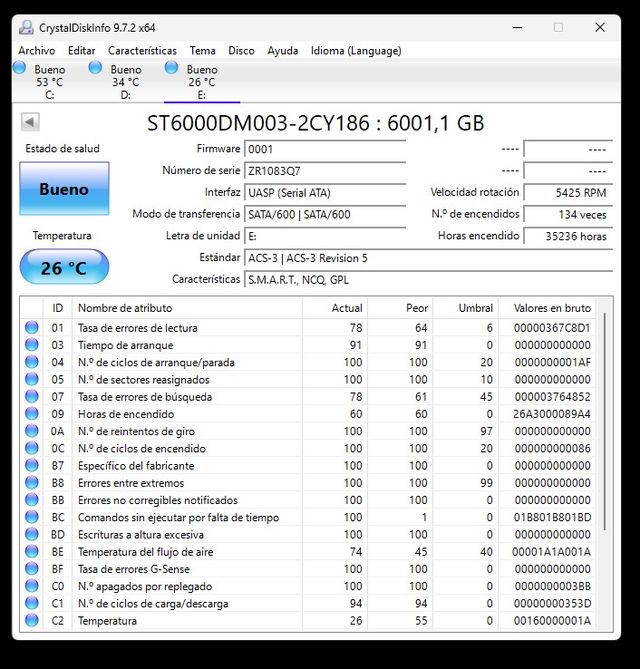Click status orb of Errores entre extremos row
640x669 pixels.
pos(32,482)
